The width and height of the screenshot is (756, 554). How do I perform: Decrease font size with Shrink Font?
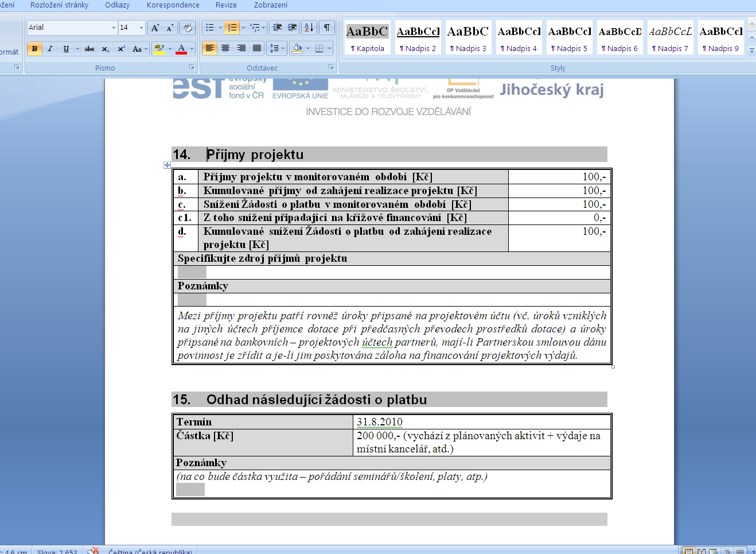point(170,28)
